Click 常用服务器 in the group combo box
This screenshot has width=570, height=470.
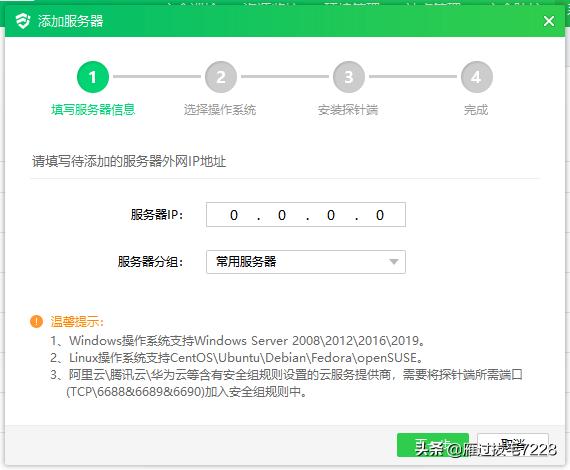246,261
